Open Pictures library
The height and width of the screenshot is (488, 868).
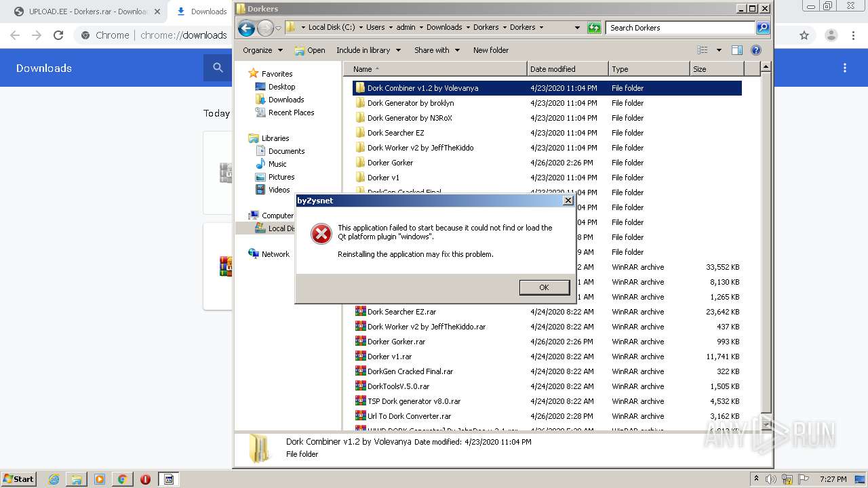[x=281, y=177]
